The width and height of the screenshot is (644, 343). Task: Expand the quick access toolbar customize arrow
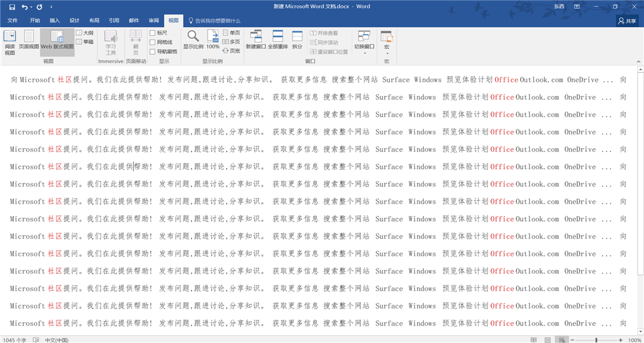pyautogui.click(x=51, y=7)
